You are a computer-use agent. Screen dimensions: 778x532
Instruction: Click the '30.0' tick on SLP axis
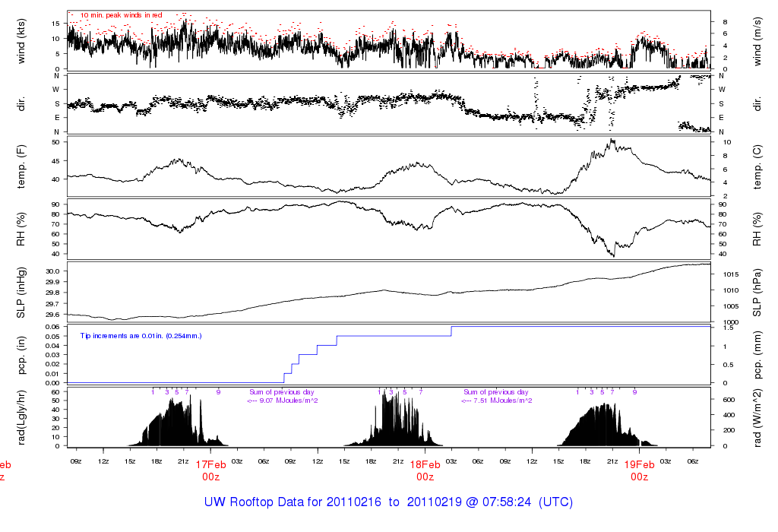click(x=53, y=271)
